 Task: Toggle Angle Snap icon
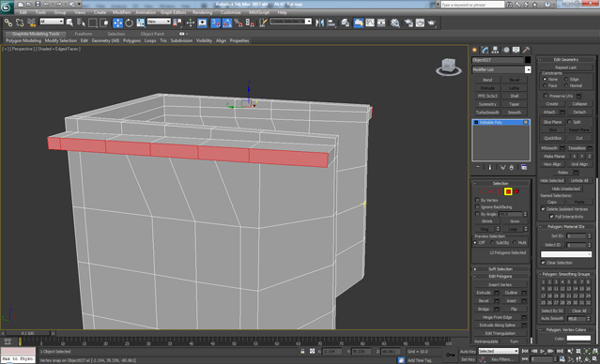pos(227,23)
